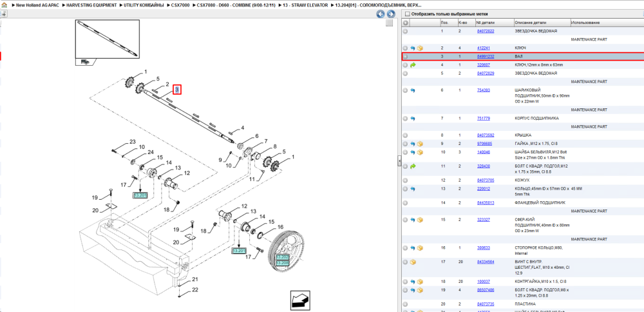
Task: Sort by the '№ детали' column header
Action: (x=494, y=23)
